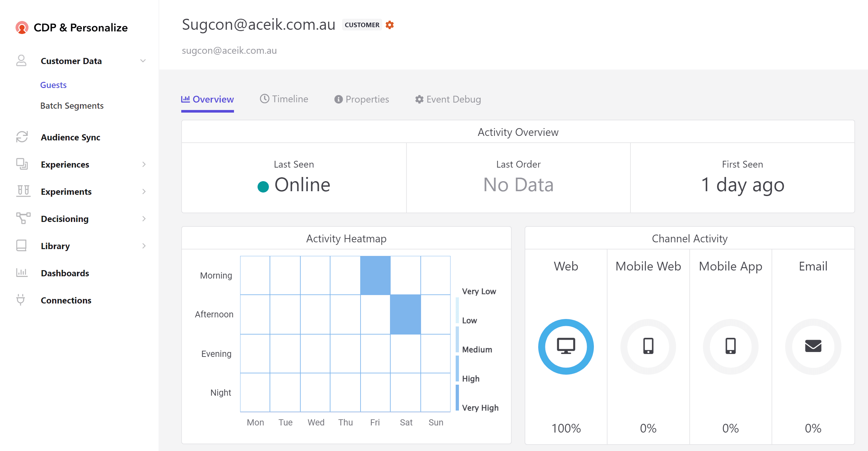The image size is (868, 451).
Task: Click the Decisioning branch icon
Action: coord(21,219)
